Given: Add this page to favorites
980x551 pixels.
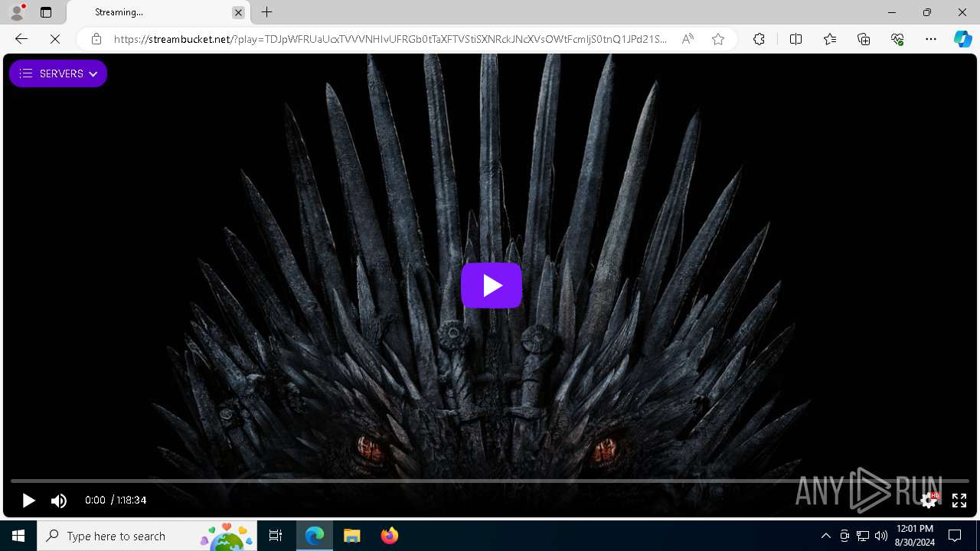Looking at the screenshot, I should (718, 39).
